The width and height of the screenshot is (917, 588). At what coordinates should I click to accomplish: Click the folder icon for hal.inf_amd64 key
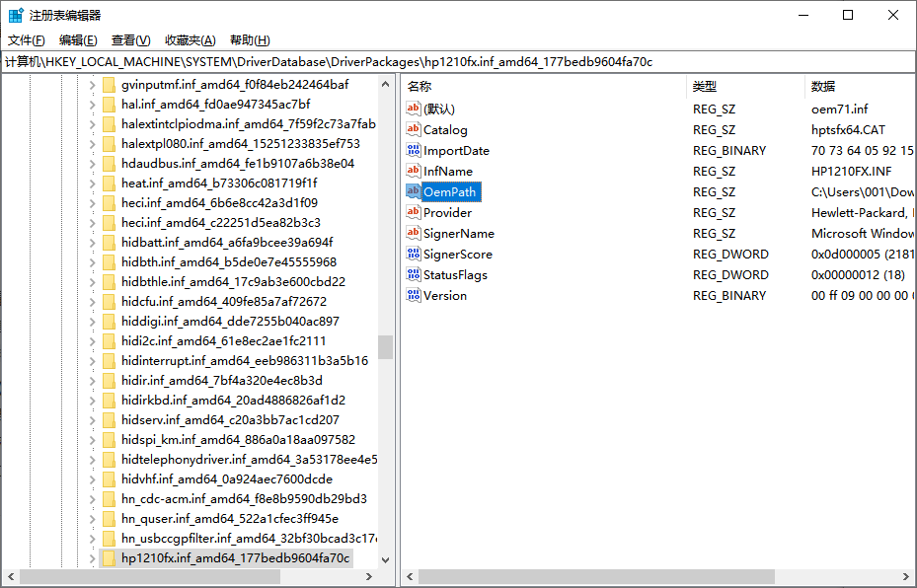click(x=110, y=104)
